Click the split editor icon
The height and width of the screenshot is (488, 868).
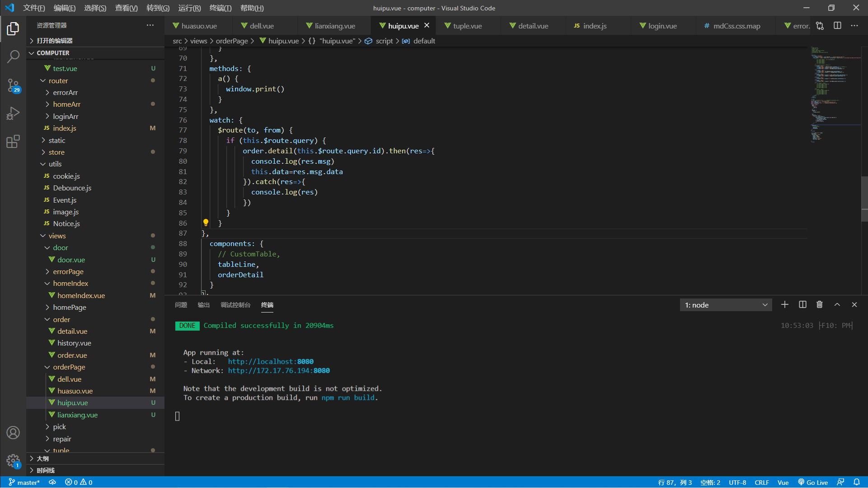(x=837, y=26)
